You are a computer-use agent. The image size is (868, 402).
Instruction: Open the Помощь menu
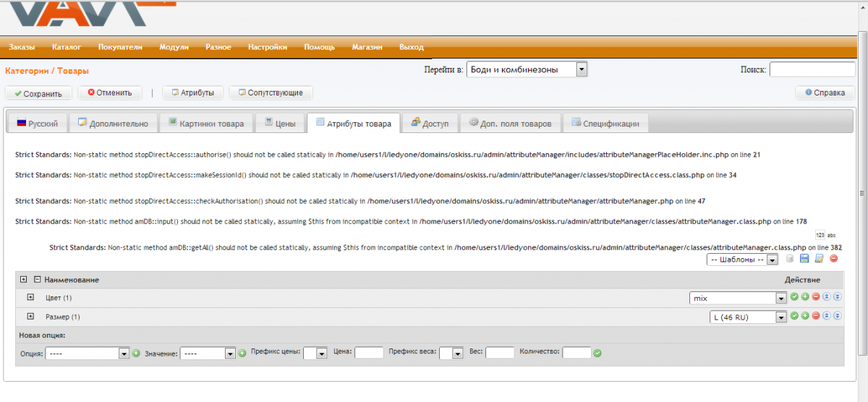[319, 47]
